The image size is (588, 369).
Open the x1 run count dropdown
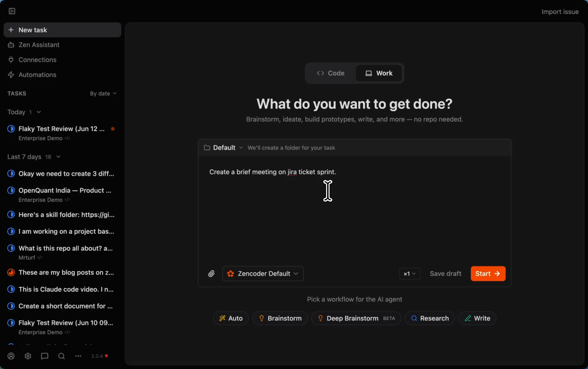[x=410, y=274]
